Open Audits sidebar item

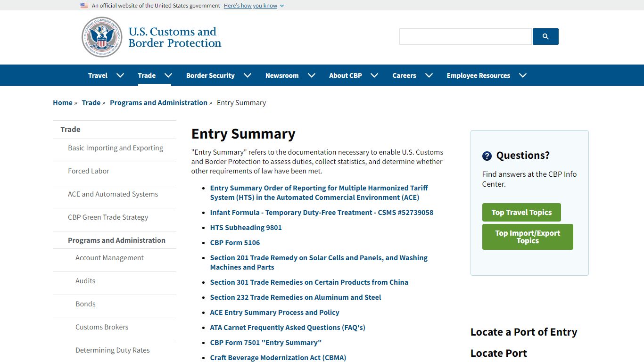(x=85, y=281)
